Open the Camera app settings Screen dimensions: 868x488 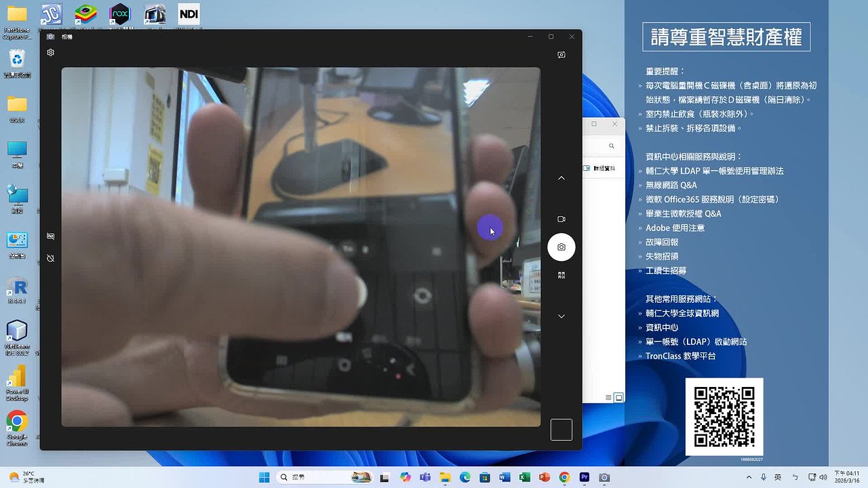[50, 52]
